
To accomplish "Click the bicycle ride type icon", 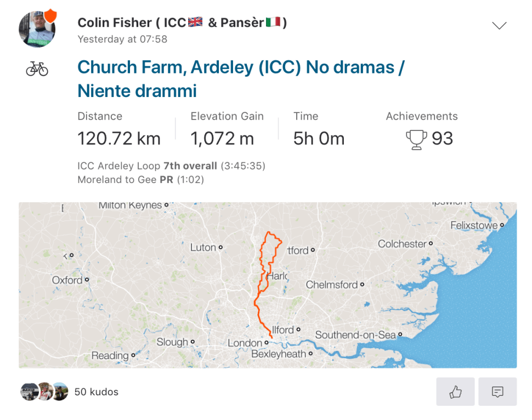I will [37, 69].
